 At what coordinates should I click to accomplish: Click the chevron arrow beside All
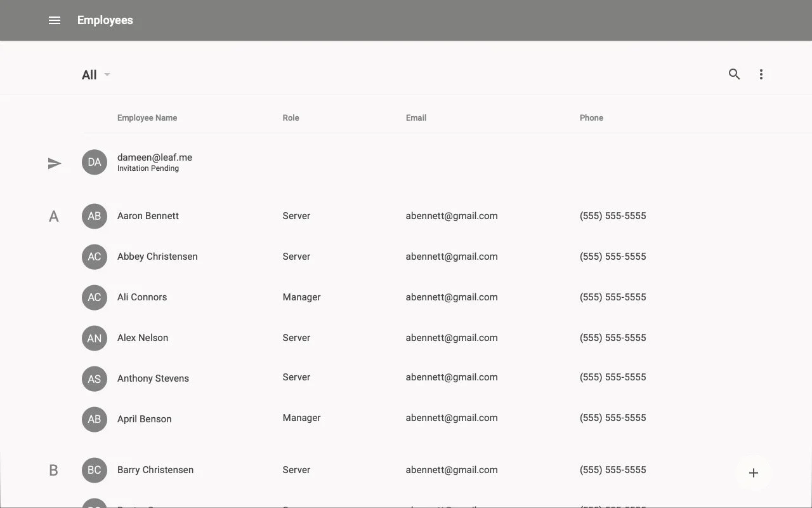coord(107,74)
